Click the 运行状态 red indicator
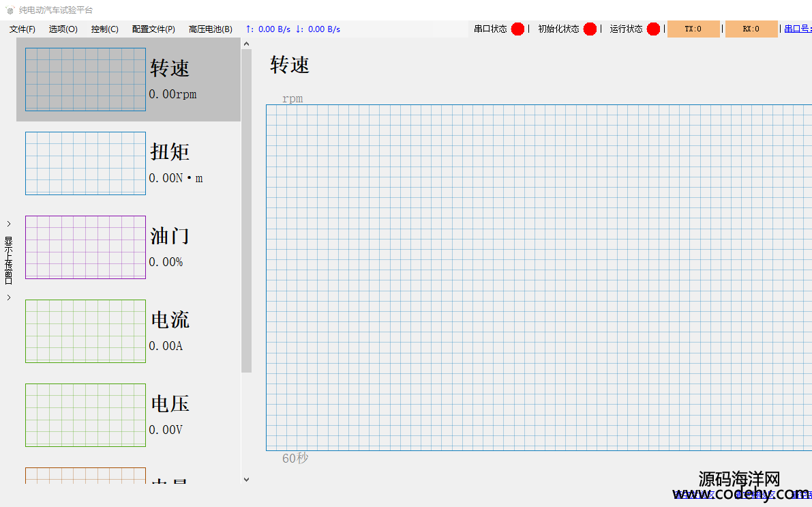 [x=654, y=29]
